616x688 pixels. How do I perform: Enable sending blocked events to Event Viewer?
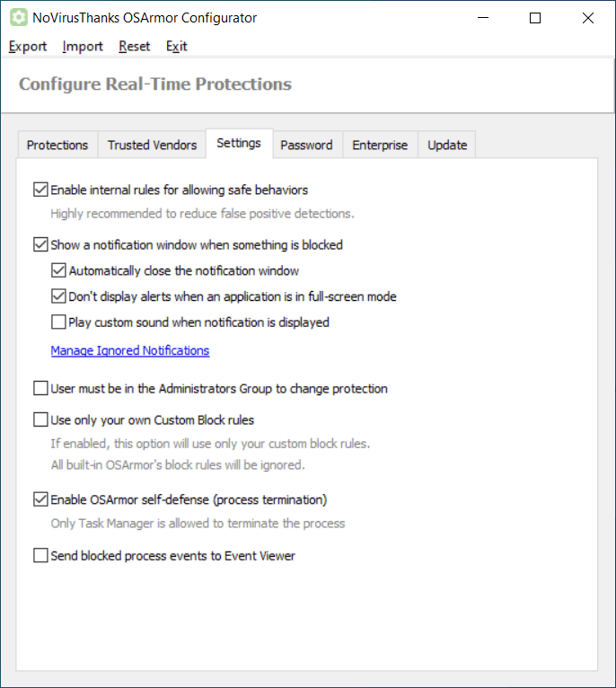[x=40, y=556]
